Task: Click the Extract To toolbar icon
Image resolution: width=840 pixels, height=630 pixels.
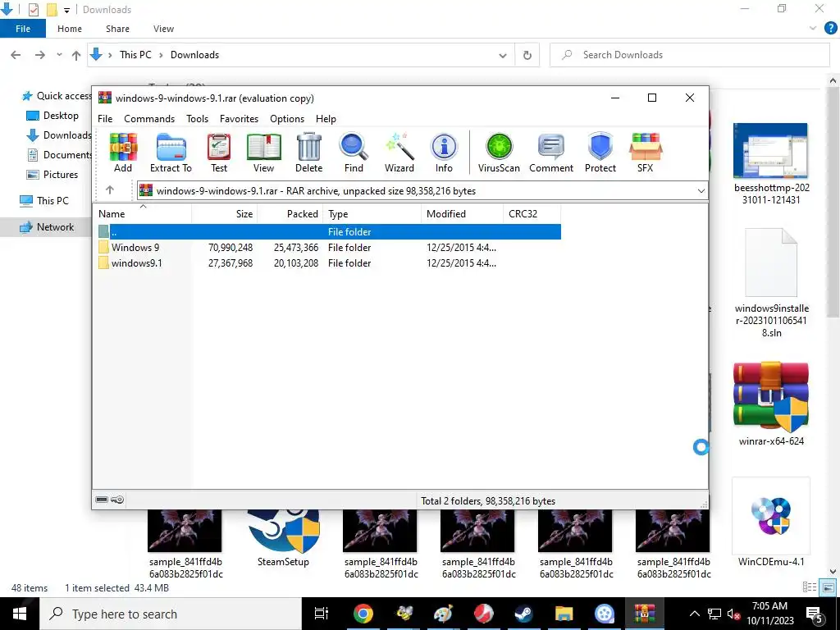Action: click(171, 153)
